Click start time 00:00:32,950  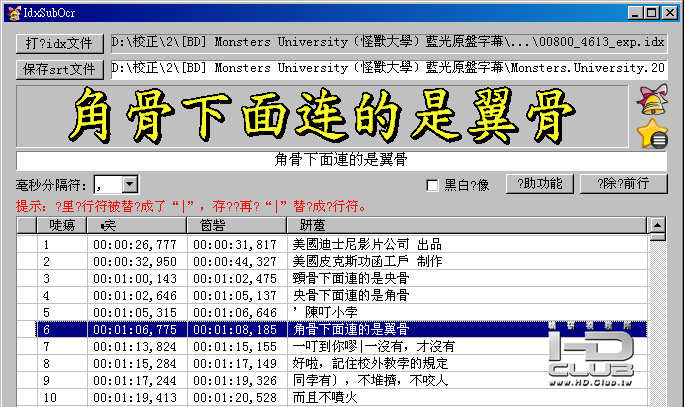click(135, 262)
